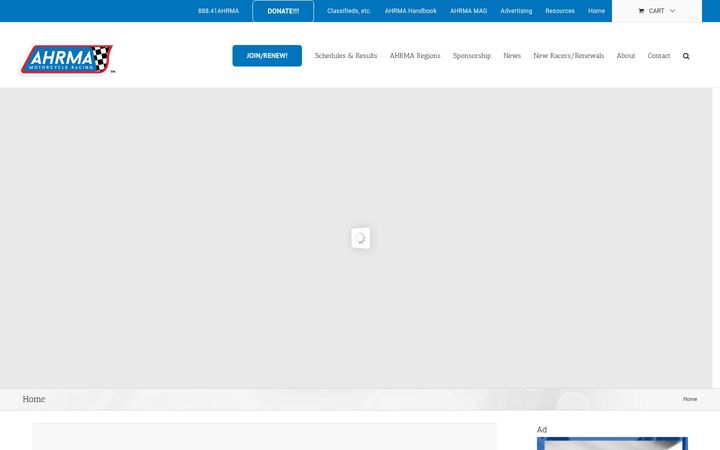Viewport: 720px width, 450px height.
Task: Expand the Cart dropdown chevron
Action: (x=672, y=11)
